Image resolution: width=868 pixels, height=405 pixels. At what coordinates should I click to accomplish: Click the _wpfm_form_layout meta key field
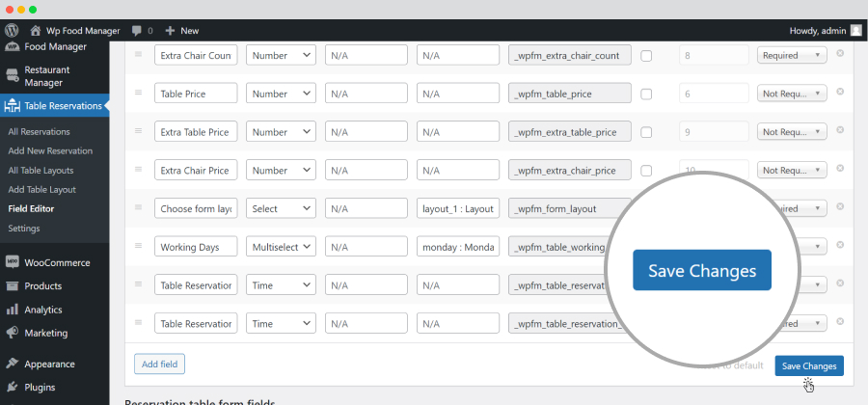coord(570,208)
